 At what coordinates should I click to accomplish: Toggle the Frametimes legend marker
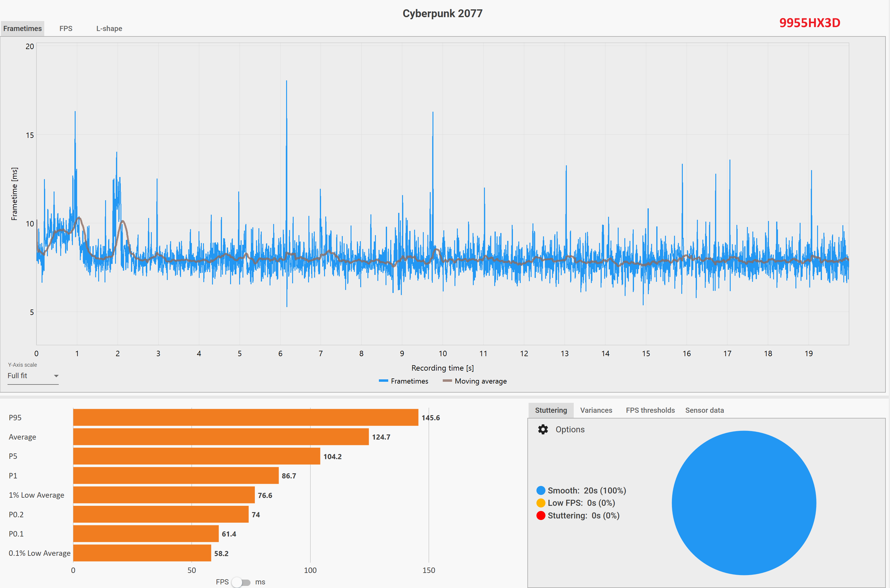(x=383, y=381)
